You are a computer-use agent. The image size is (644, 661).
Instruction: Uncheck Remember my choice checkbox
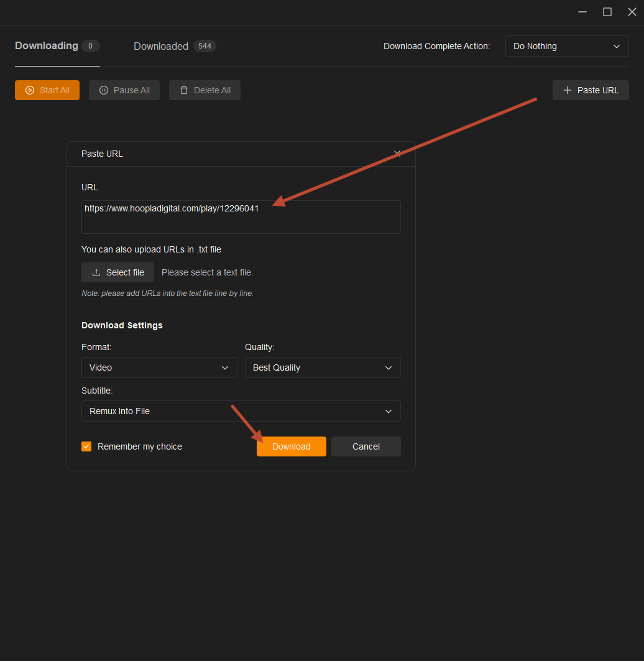86,446
